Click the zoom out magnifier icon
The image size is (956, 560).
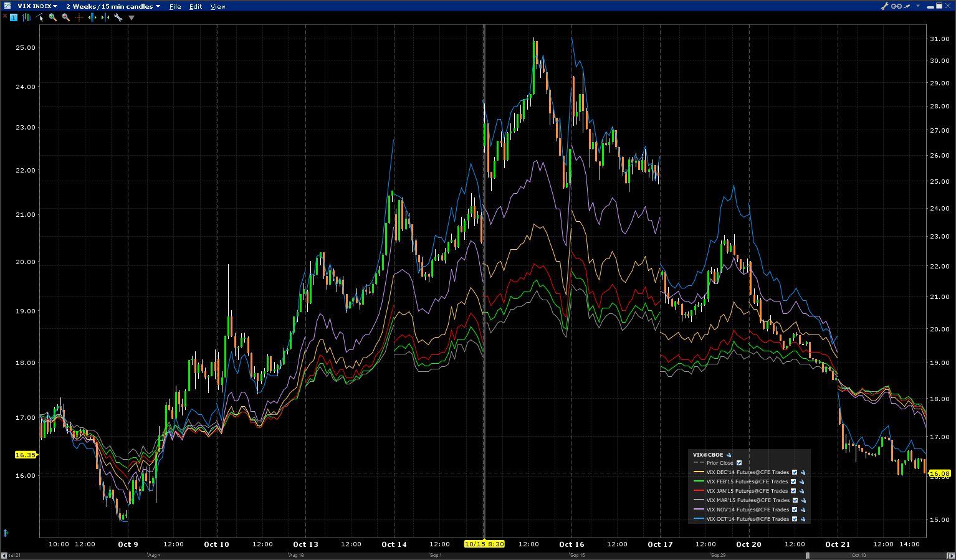pos(66,17)
